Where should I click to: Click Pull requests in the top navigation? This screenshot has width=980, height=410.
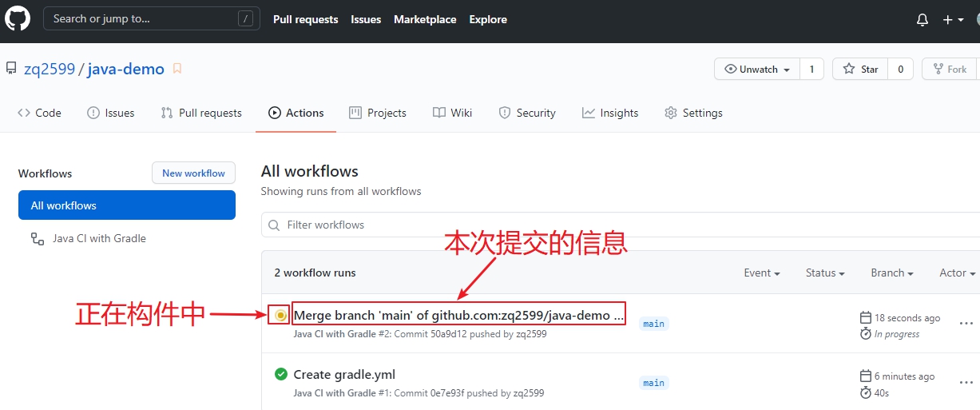tap(306, 19)
